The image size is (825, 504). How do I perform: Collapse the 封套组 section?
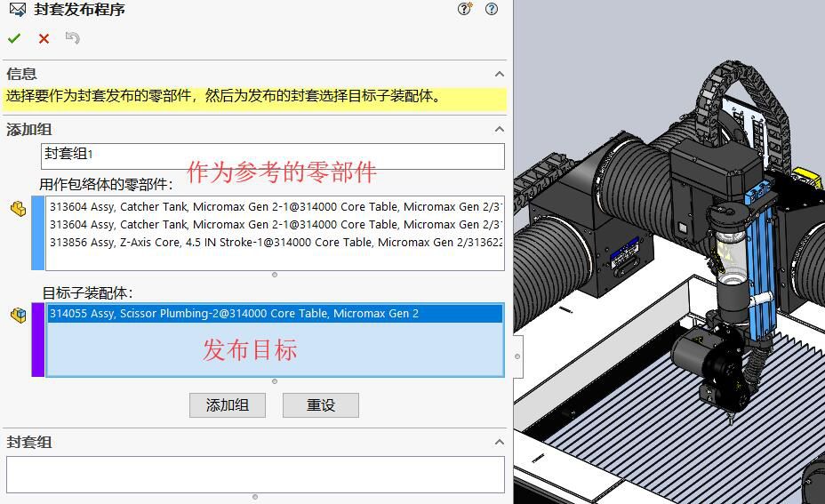500,443
